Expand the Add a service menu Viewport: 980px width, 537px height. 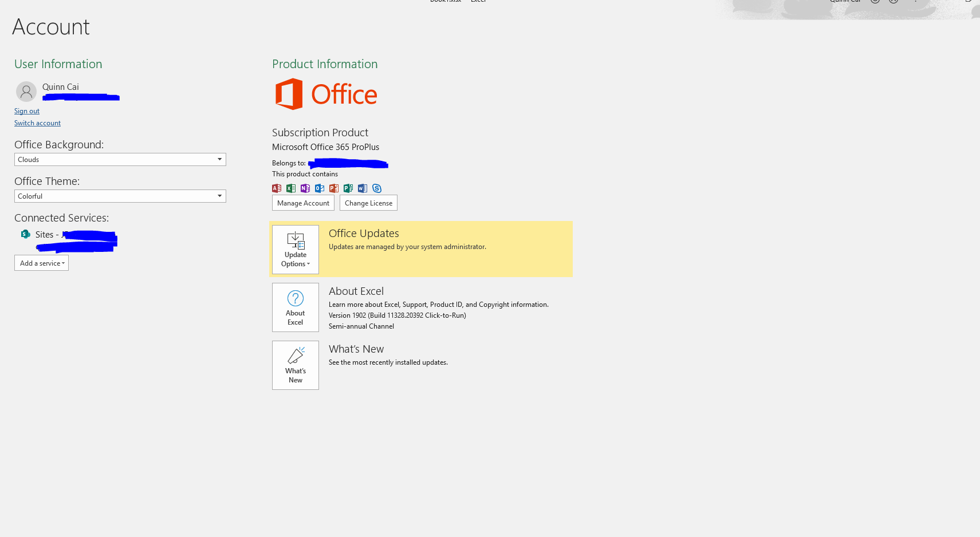coord(42,263)
